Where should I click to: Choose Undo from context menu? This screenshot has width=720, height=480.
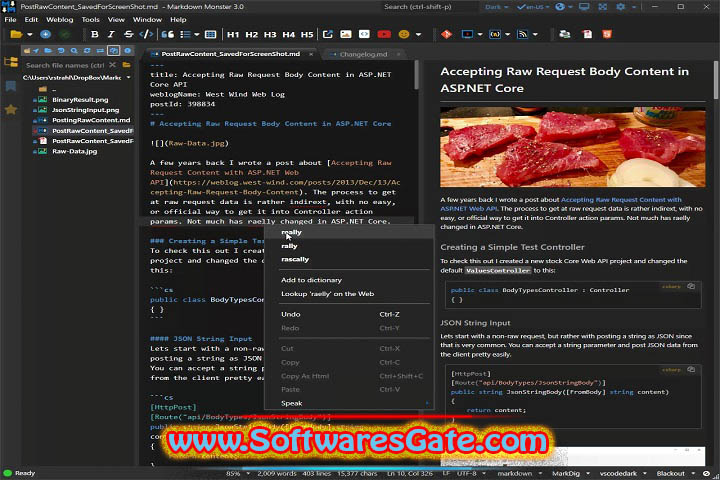[x=349, y=314]
